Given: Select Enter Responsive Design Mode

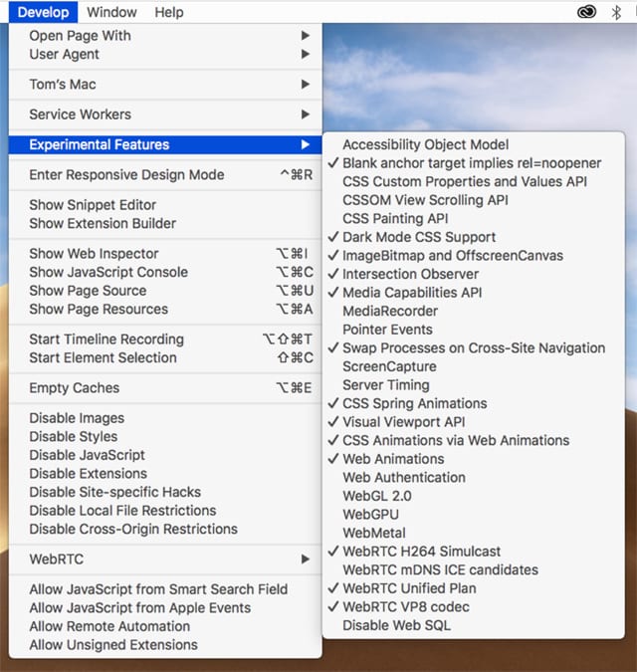Looking at the screenshot, I should point(126,175).
